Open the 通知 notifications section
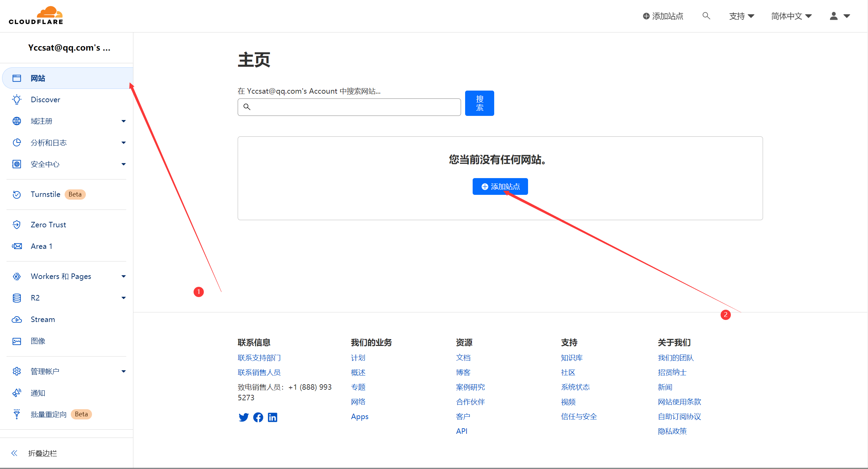 tap(38, 393)
